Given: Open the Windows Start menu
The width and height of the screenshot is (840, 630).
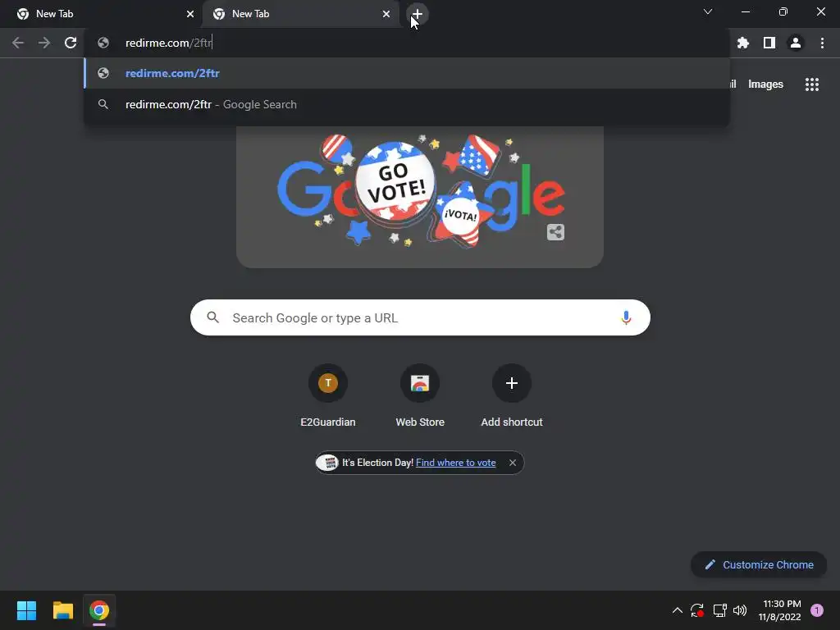Looking at the screenshot, I should click(x=26, y=610).
